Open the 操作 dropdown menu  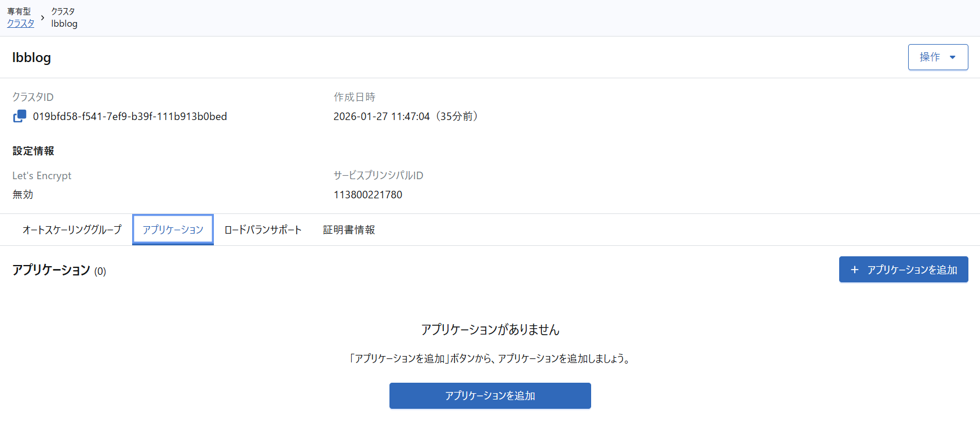pos(937,57)
